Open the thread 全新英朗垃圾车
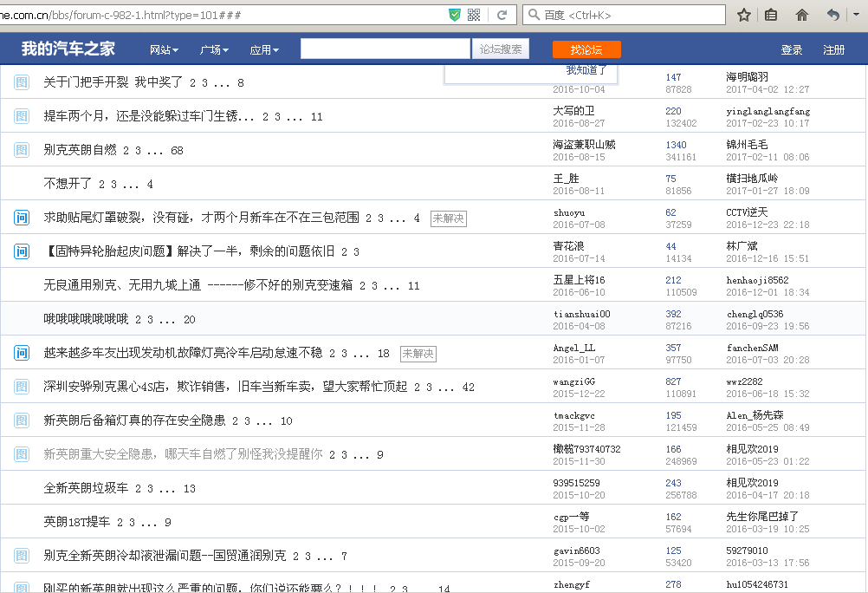Screen dimensions: 868x593 coord(86,488)
